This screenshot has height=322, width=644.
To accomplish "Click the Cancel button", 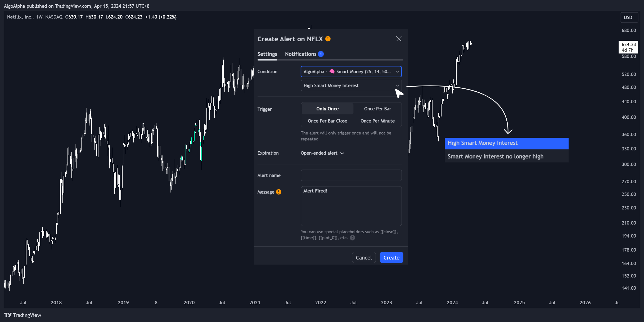I will [x=364, y=258].
